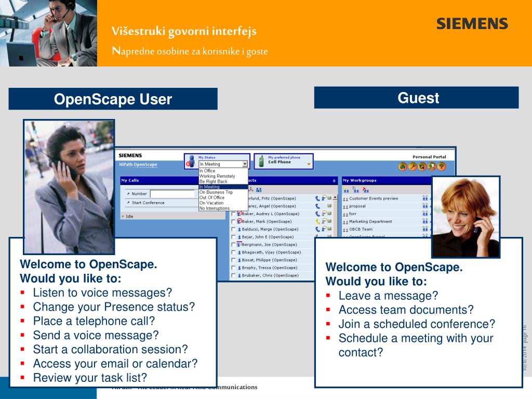532x399 pixels.
Task: Expand the preferred phone orange dropdown arrow
Action: click(x=309, y=164)
